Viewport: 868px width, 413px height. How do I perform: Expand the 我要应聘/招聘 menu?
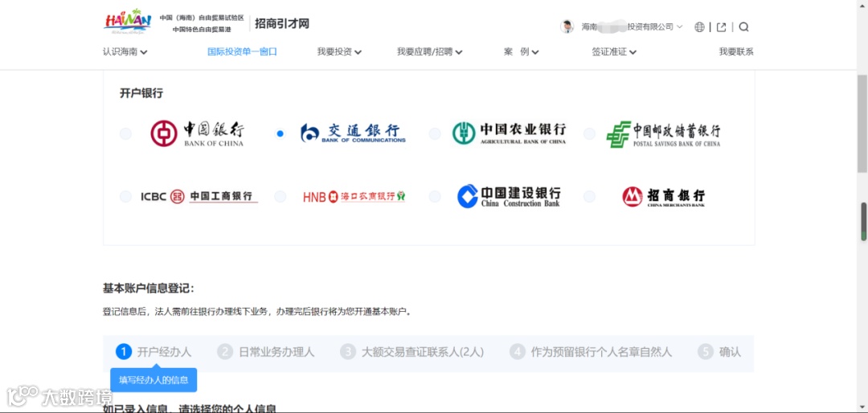(x=429, y=52)
